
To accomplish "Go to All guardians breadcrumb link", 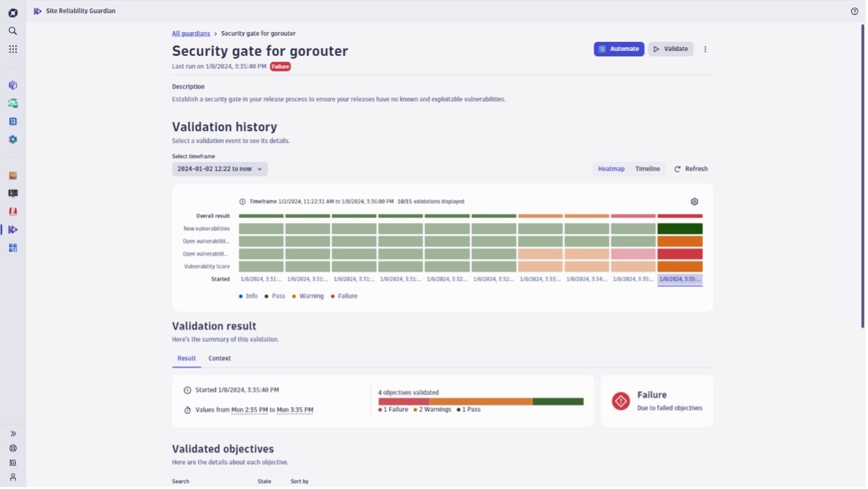I will tap(191, 33).
